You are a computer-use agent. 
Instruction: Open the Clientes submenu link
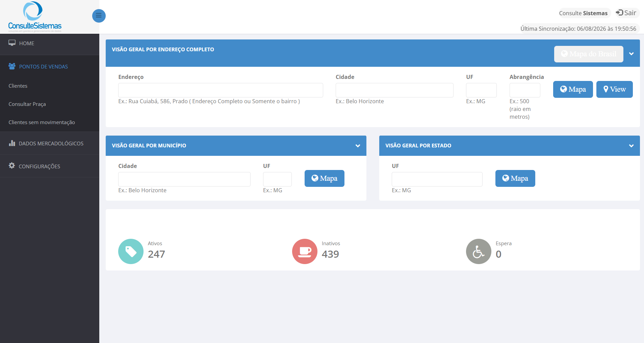click(x=18, y=86)
